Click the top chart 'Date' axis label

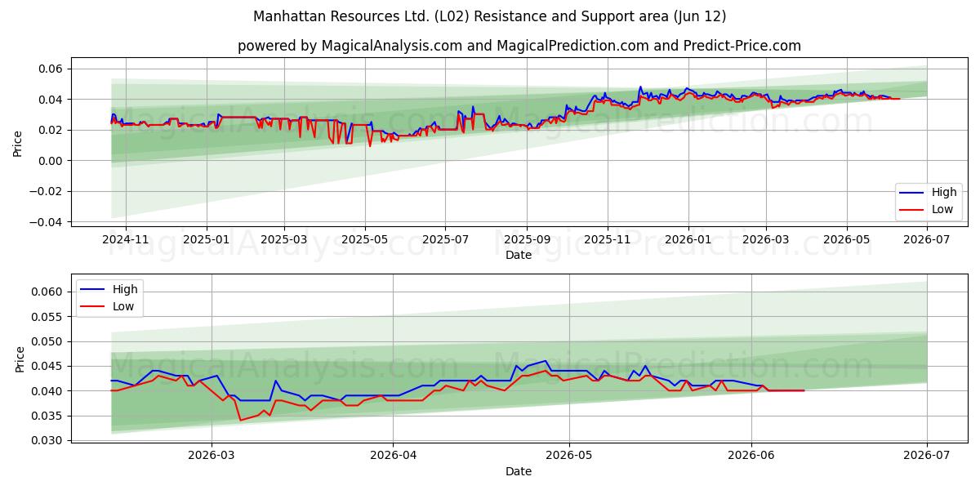tap(519, 255)
